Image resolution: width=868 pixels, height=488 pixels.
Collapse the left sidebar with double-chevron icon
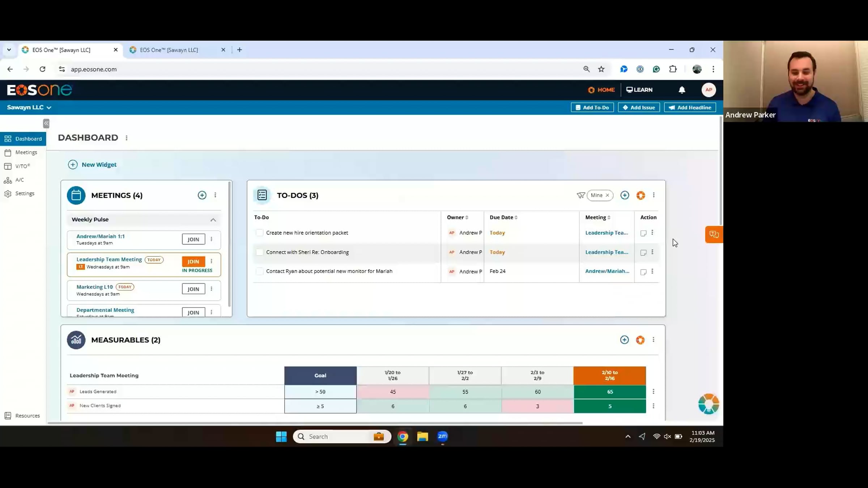(x=46, y=124)
